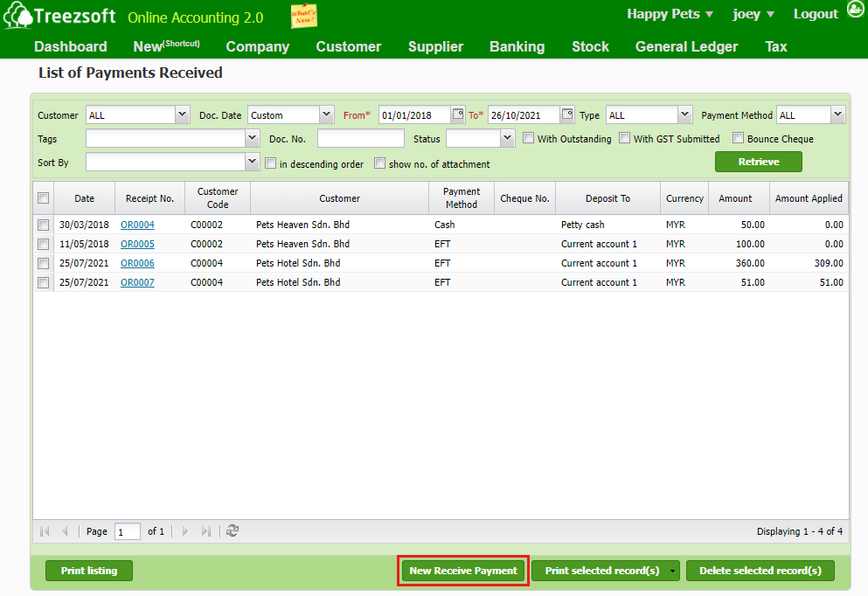Select the row checkbox for receipt OR0004

click(43, 225)
